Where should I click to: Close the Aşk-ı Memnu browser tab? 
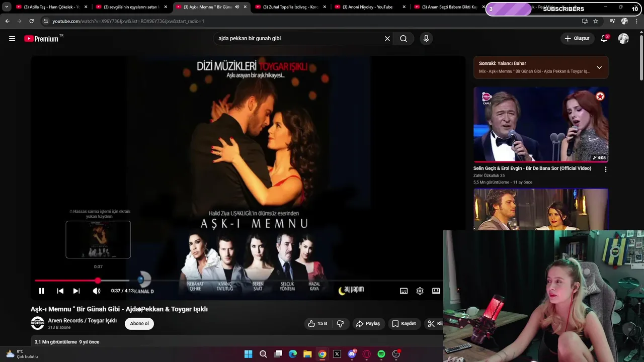(245, 7)
